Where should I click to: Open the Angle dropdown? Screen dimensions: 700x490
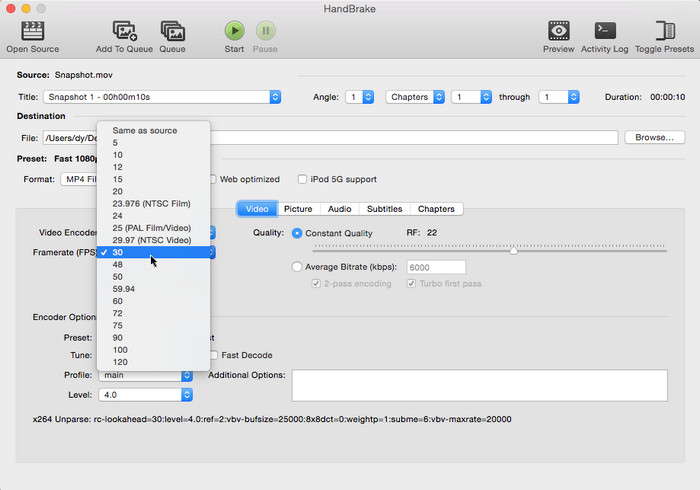360,97
